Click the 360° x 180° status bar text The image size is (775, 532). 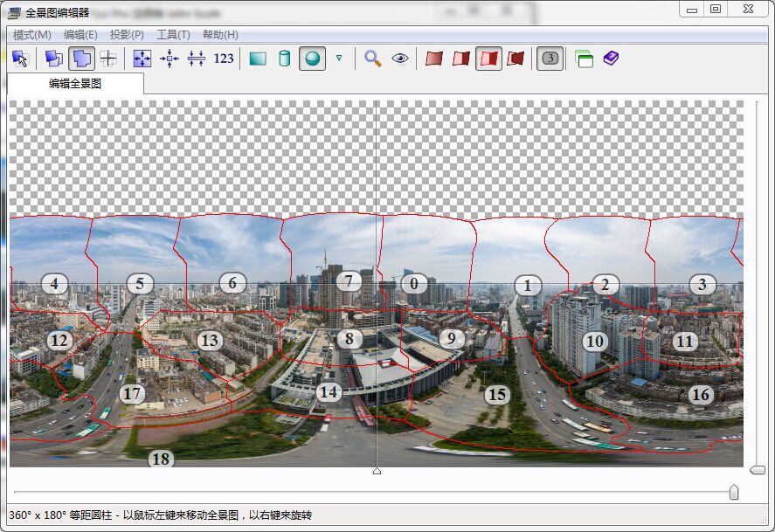pos(160,515)
